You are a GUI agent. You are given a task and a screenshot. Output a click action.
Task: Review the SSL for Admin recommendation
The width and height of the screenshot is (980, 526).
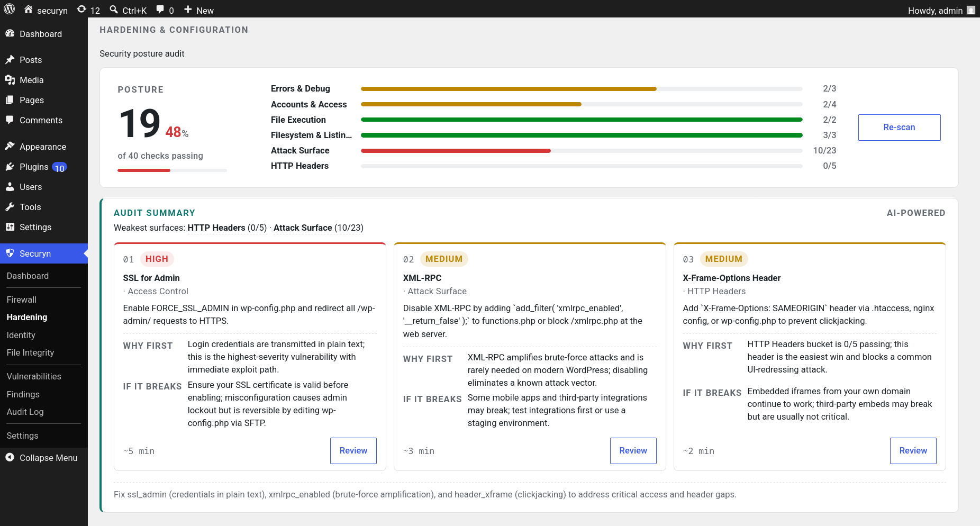pyautogui.click(x=353, y=451)
